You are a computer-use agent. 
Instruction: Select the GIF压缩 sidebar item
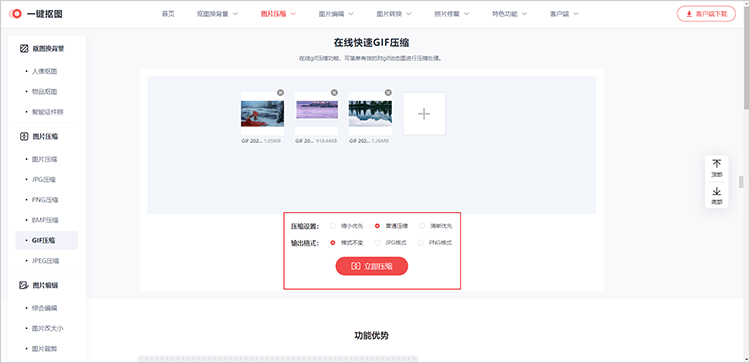pyautogui.click(x=47, y=241)
